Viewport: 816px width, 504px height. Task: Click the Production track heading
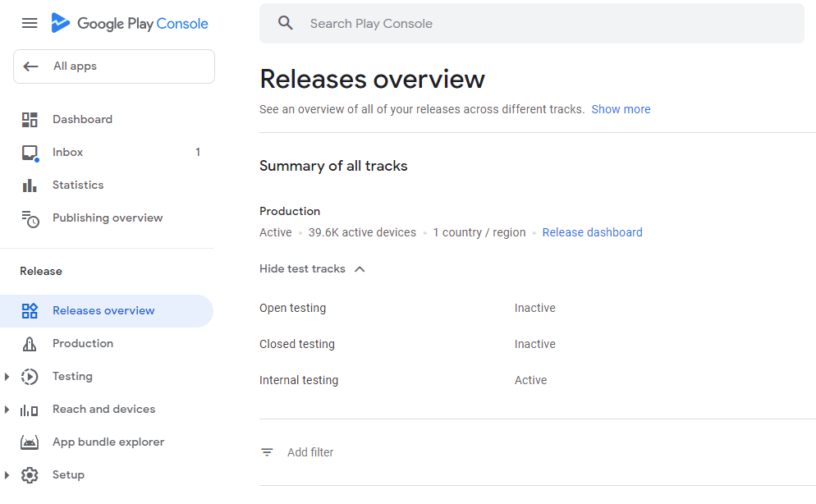click(x=290, y=211)
